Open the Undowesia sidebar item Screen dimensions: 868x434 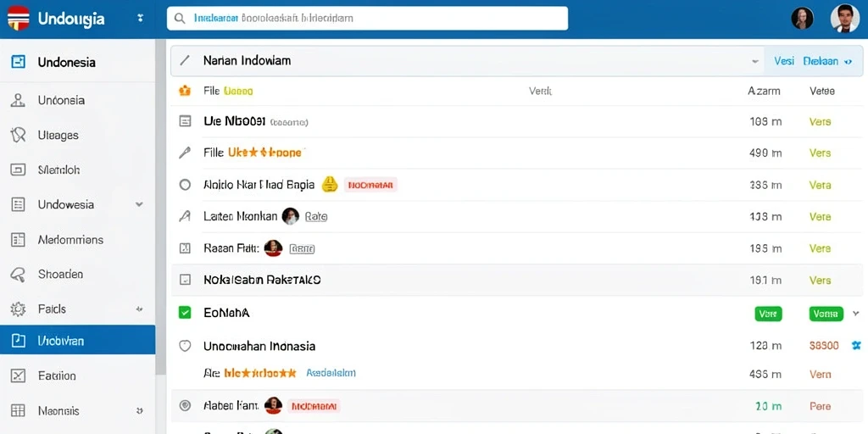77,204
